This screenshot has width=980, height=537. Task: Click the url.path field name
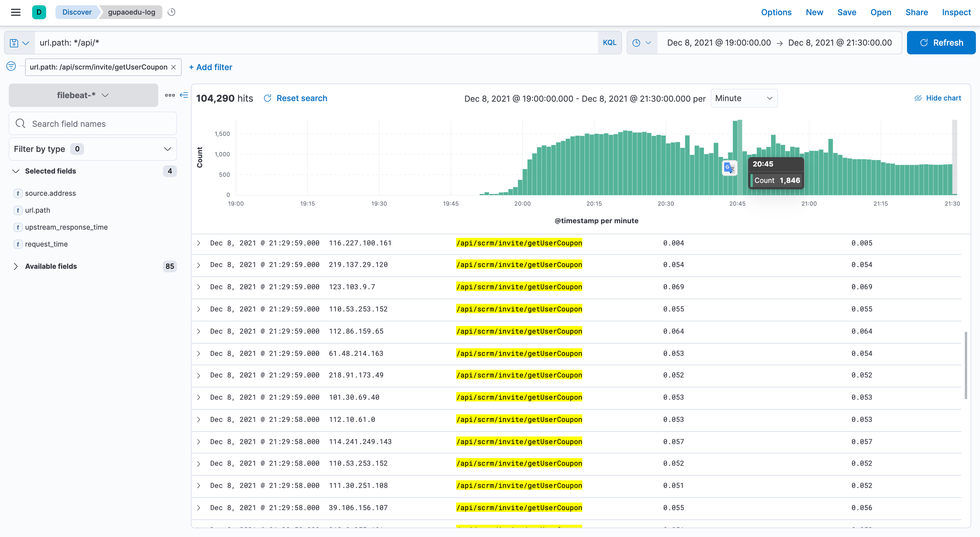38,210
